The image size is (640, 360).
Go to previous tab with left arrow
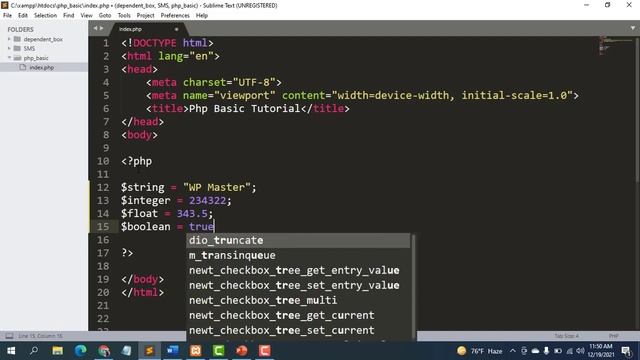pyautogui.click(x=95, y=28)
